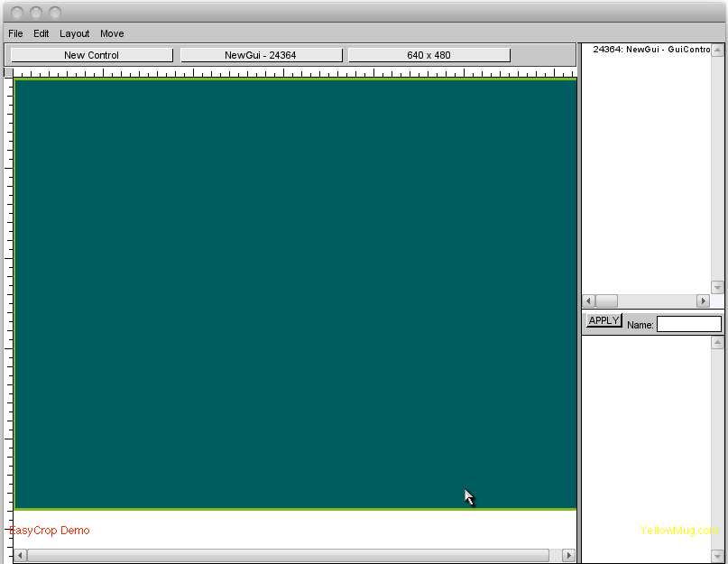Click inspector panel's scroll-up arrow
728x564 pixels.
tap(718, 342)
